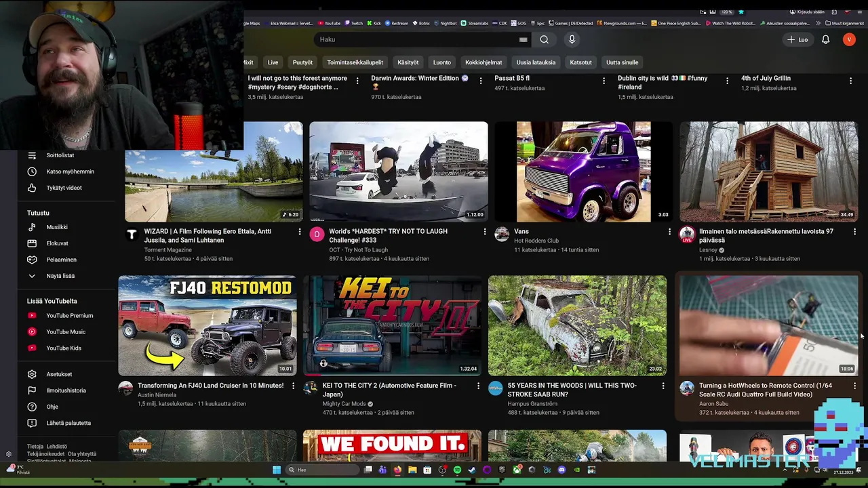The image size is (868, 488).
Task: Open options menu for Ilmainen talo metsässä video
Action: point(854,232)
